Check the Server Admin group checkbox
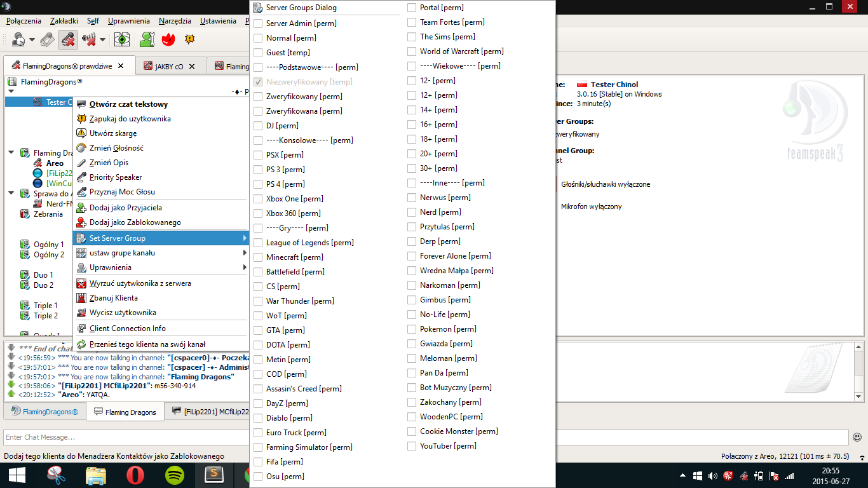 (258, 24)
